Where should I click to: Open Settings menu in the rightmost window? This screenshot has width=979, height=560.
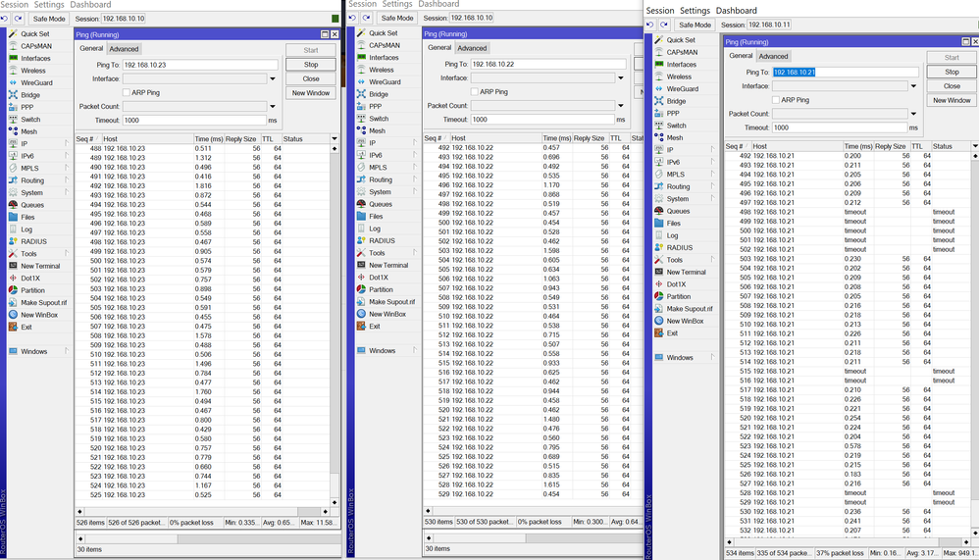696,11
